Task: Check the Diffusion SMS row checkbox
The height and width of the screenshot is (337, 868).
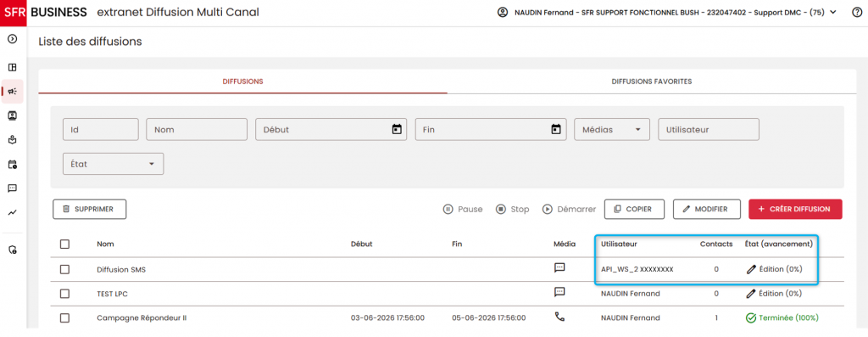Action: pos(64,269)
